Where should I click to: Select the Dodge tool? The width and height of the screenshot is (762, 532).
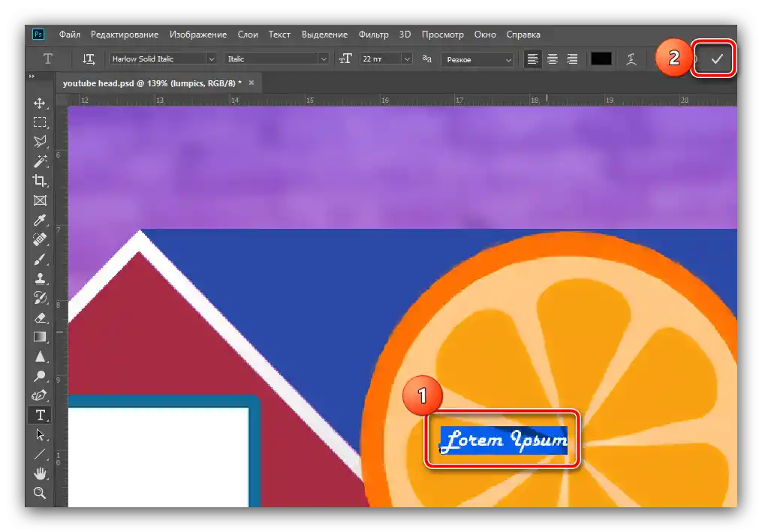tap(40, 376)
